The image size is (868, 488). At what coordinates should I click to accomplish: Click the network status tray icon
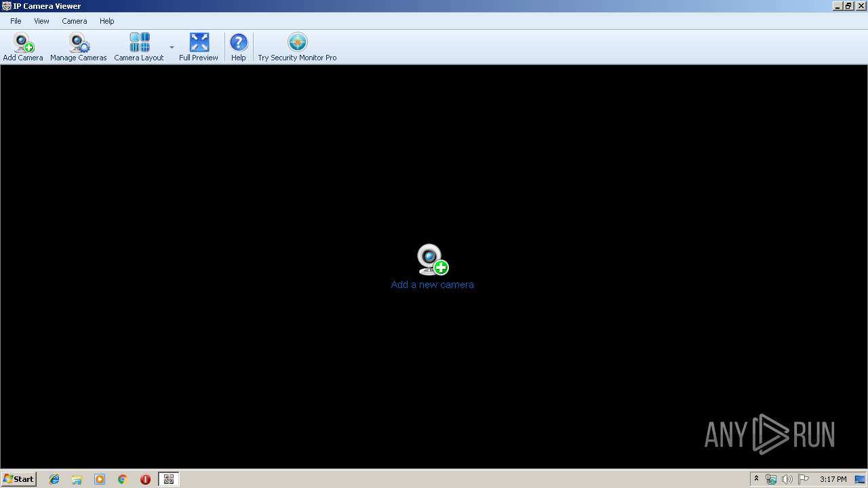click(x=771, y=479)
